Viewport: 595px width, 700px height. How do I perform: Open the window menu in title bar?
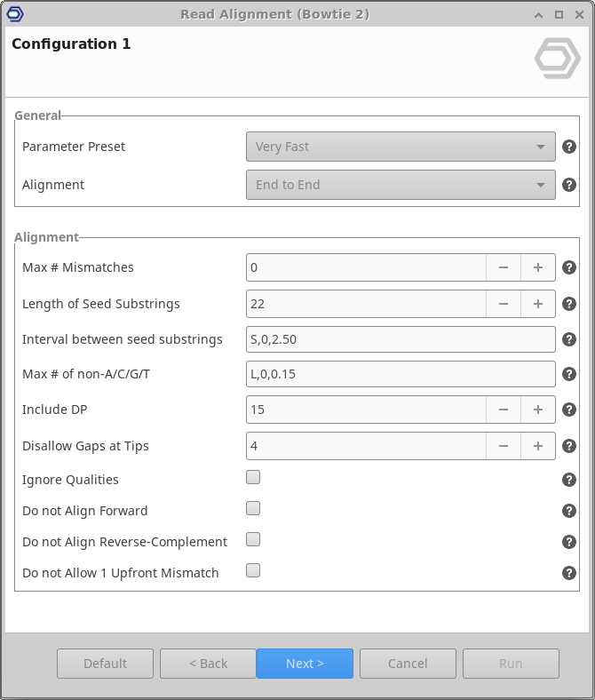coord(14,14)
